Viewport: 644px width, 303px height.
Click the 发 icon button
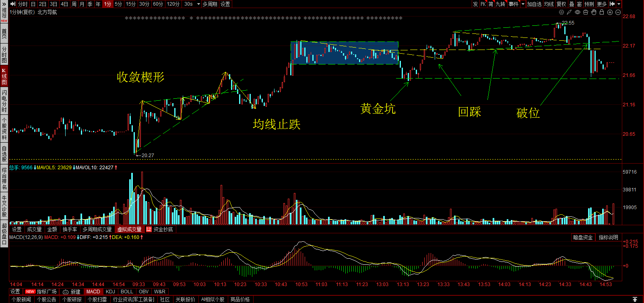point(475,4)
